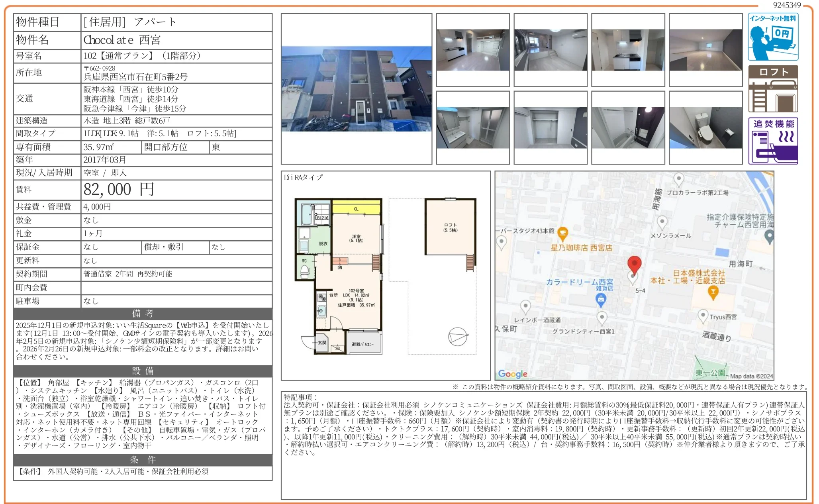Viewport: 819px width, 504px height.
Task: Click the blue カラードリーム西宮 shopping marker
Action: pyautogui.click(x=601, y=300)
